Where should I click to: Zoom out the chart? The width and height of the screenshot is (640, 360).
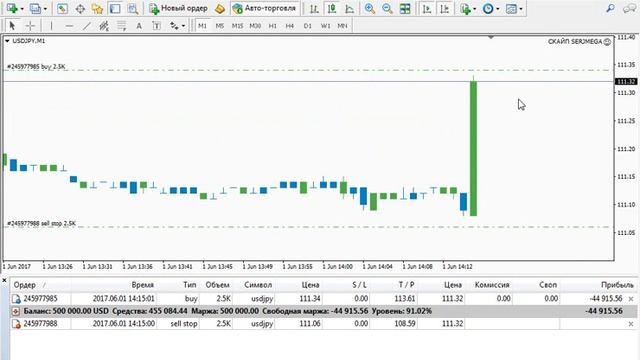387,8
